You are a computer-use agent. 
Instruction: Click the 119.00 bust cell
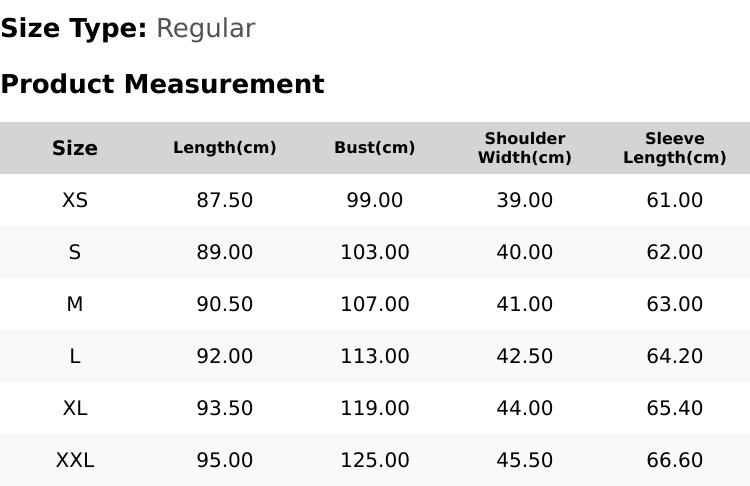click(x=375, y=409)
